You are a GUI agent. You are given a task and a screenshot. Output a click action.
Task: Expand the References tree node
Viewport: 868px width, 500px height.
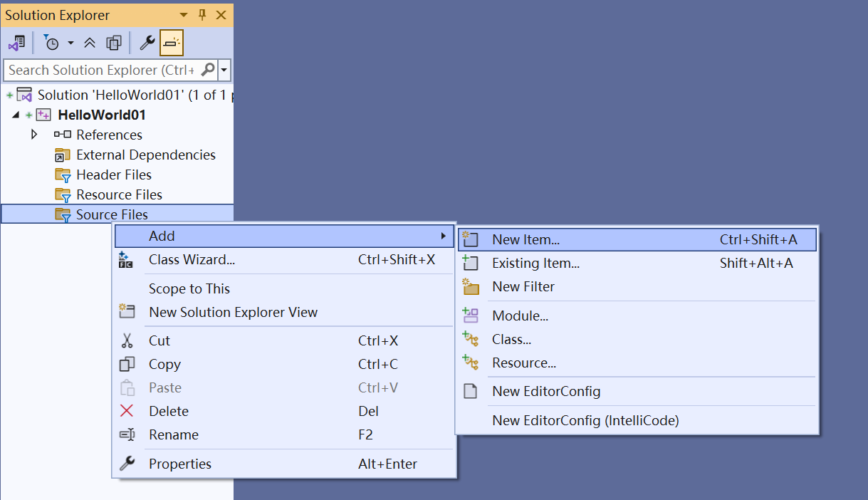(x=33, y=135)
